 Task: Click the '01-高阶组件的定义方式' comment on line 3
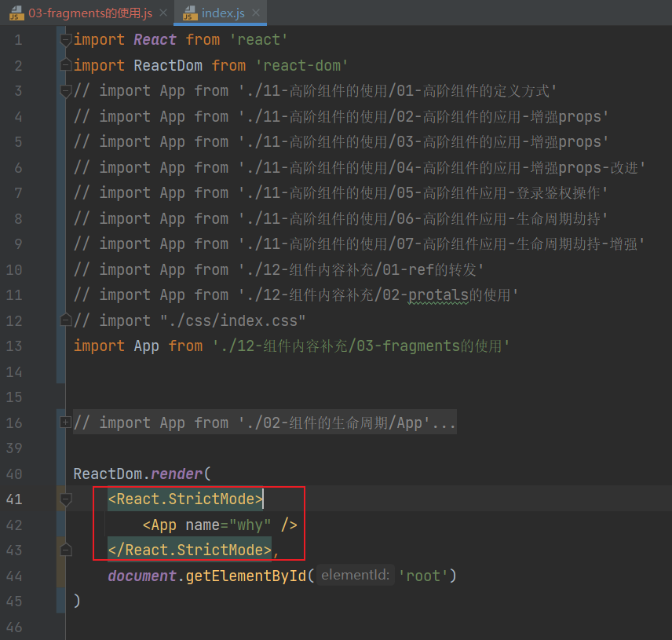click(473, 91)
